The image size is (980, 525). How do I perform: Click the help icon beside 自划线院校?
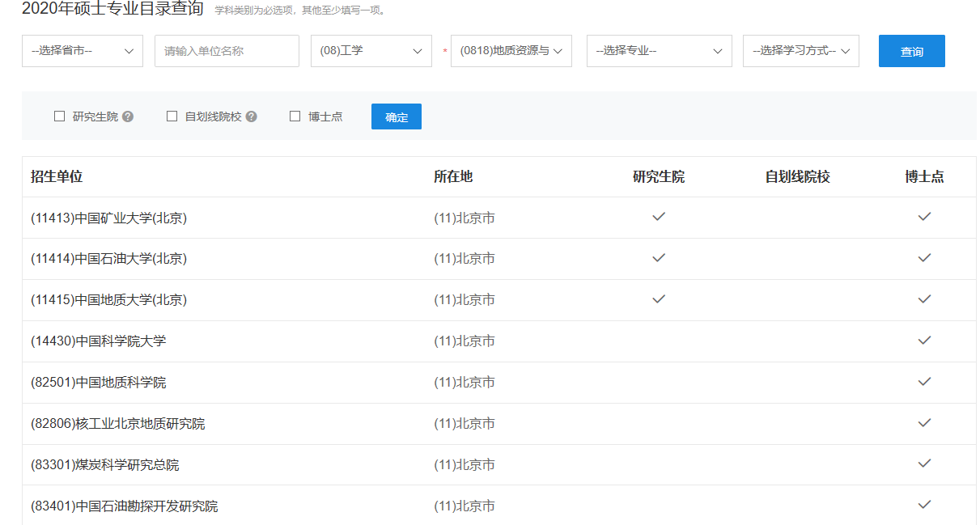coord(252,116)
